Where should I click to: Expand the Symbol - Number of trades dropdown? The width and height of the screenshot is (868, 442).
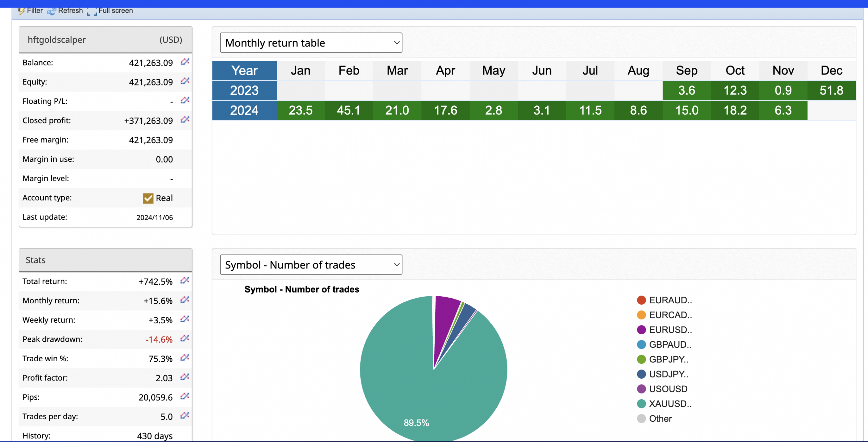[311, 265]
